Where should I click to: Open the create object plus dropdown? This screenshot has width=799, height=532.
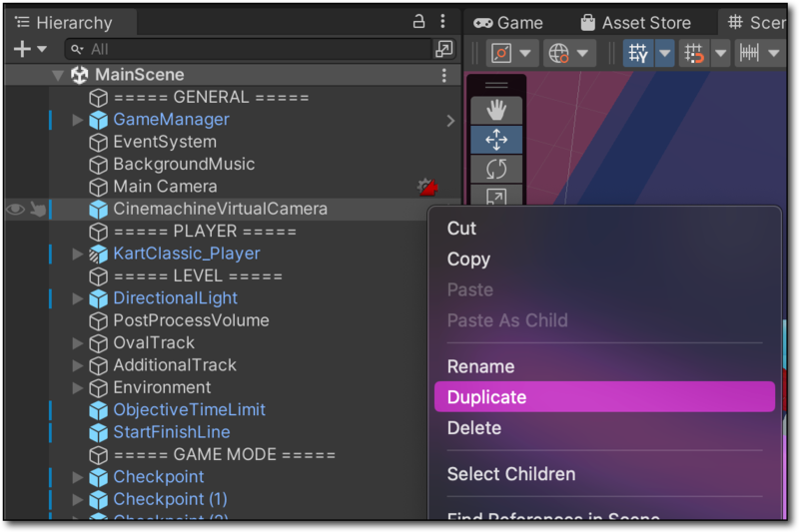[30, 49]
